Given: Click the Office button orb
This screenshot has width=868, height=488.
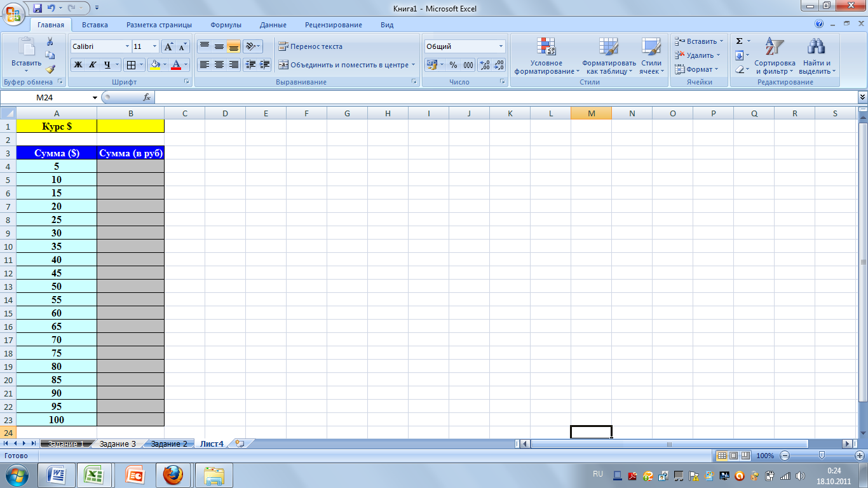Looking at the screenshot, I should (13, 14).
